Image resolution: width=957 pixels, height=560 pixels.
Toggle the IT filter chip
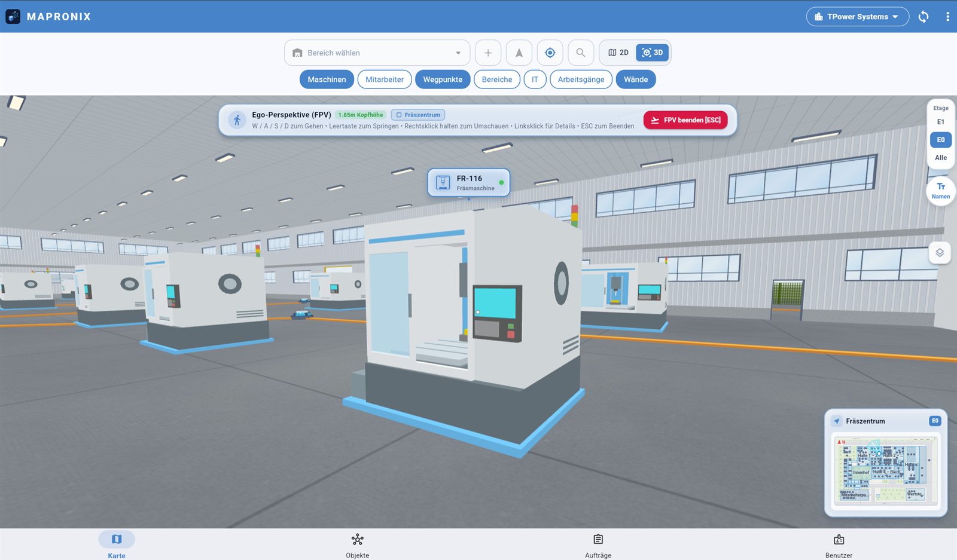[535, 79]
